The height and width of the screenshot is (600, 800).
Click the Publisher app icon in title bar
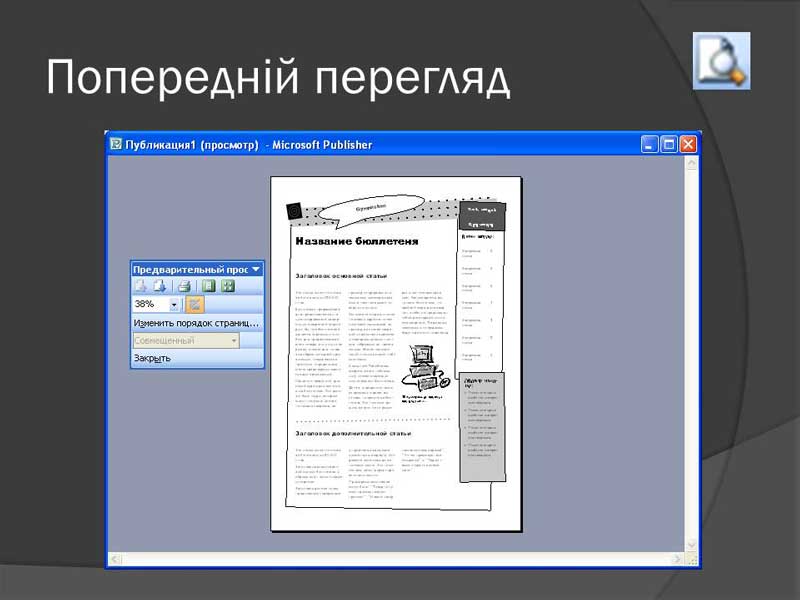[117, 144]
